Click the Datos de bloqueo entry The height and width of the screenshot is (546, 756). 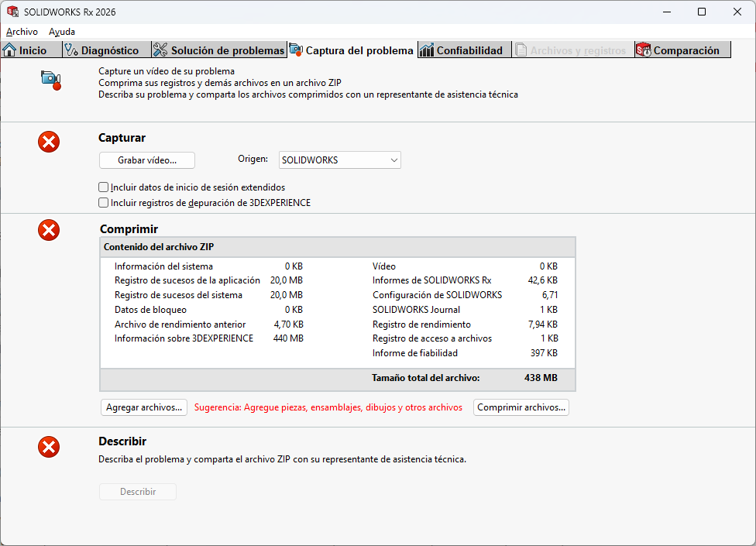[x=150, y=310]
